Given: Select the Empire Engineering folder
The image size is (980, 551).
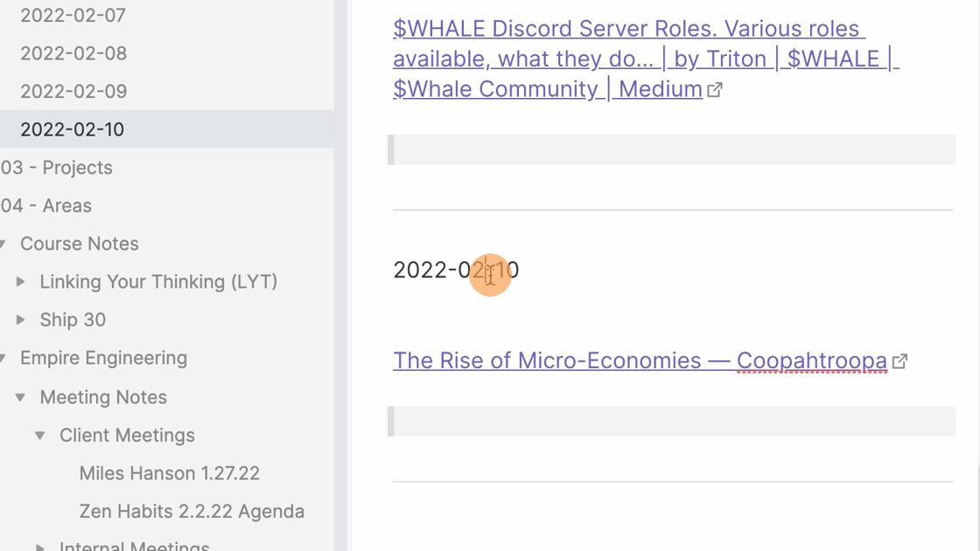Looking at the screenshot, I should pos(104,358).
